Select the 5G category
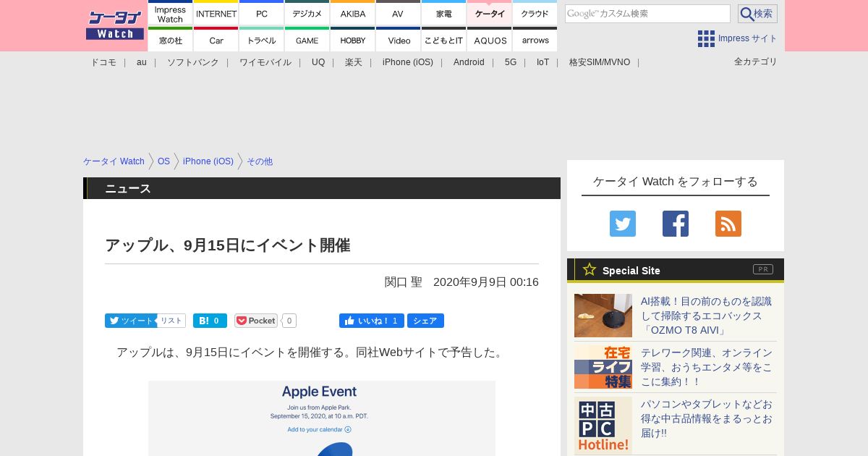This screenshot has height=456, width=868. (511, 62)
